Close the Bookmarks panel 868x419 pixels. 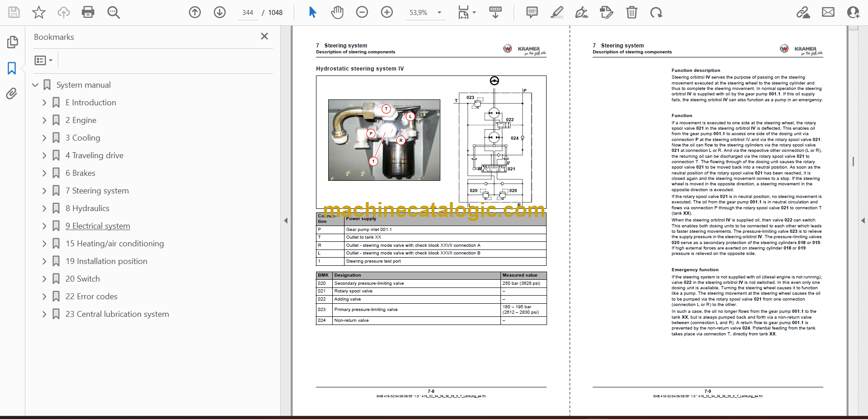click(264, 36)
